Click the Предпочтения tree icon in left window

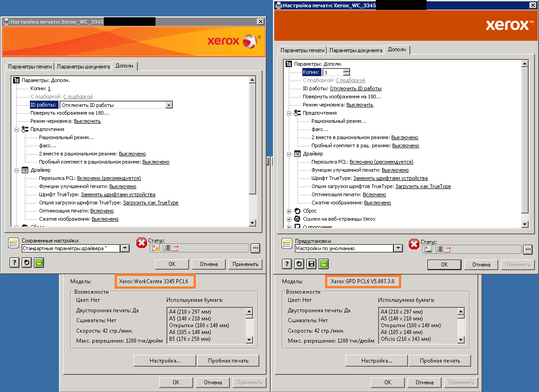coord(25,129)
